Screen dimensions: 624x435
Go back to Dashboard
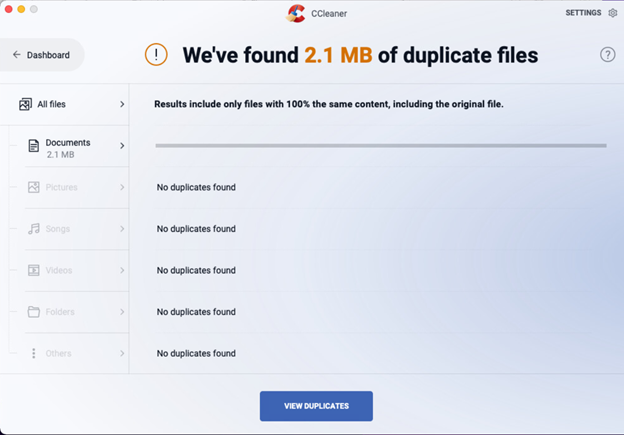(x=41, y=55)
